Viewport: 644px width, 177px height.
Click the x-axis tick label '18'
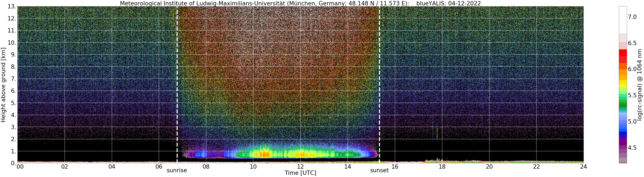pyautogui.click(x=442, y=166)
